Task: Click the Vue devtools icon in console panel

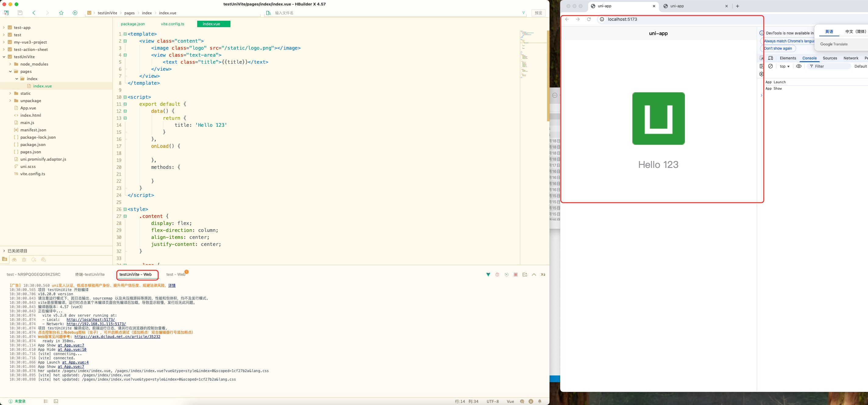Action: pyautogui.click(x=488, y=275)
